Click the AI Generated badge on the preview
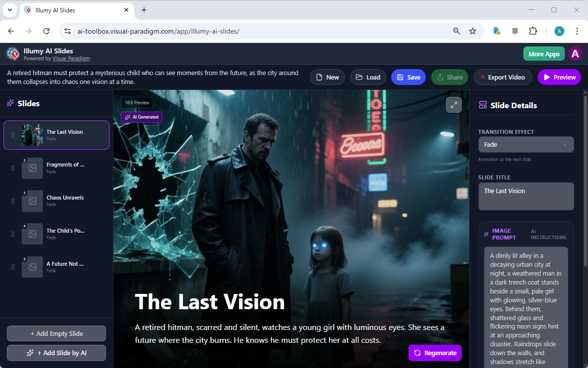This screenshot has width=588, height=368. [x=142, y=117]
